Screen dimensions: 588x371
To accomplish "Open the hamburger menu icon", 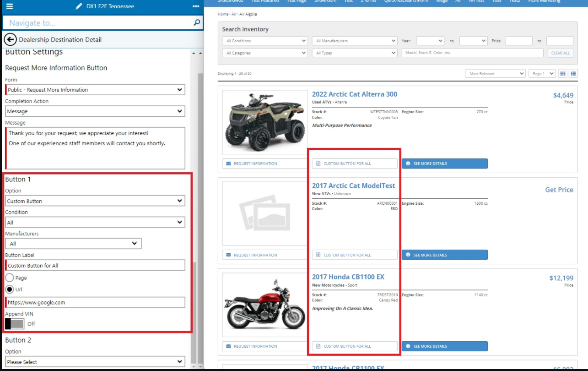I will coord(10,6).
